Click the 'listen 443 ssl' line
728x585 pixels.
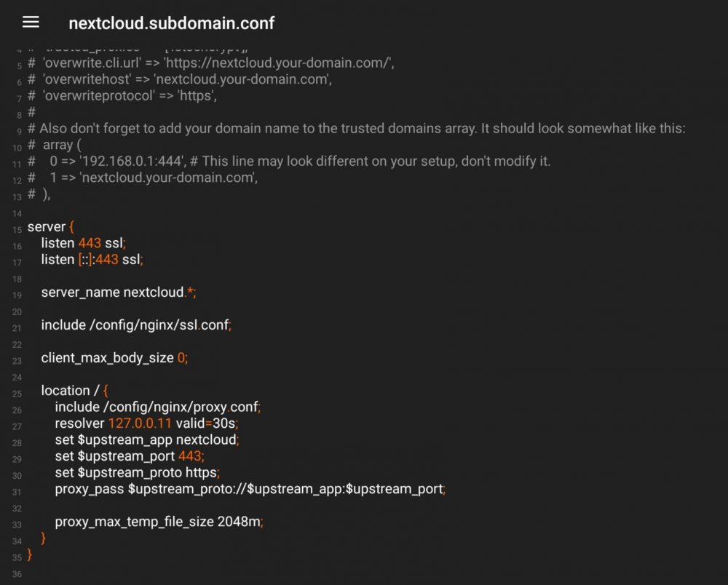83,243
